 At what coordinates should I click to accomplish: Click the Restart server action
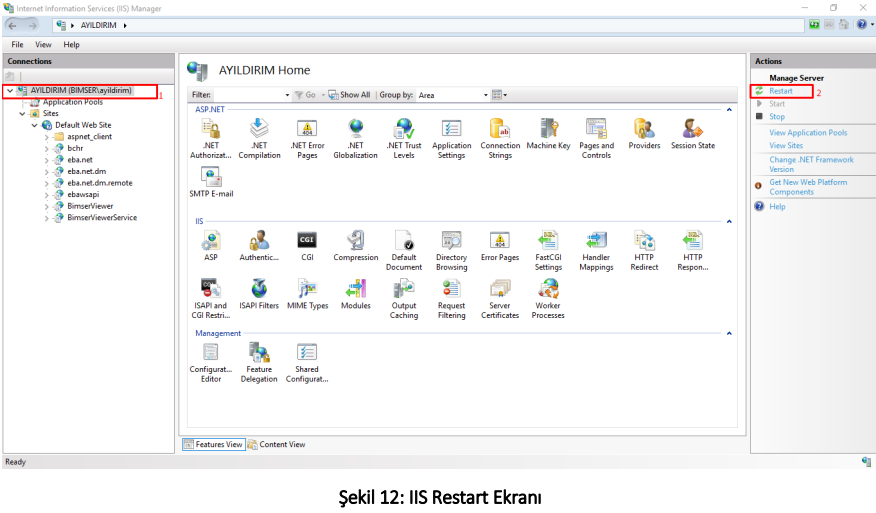780,92
